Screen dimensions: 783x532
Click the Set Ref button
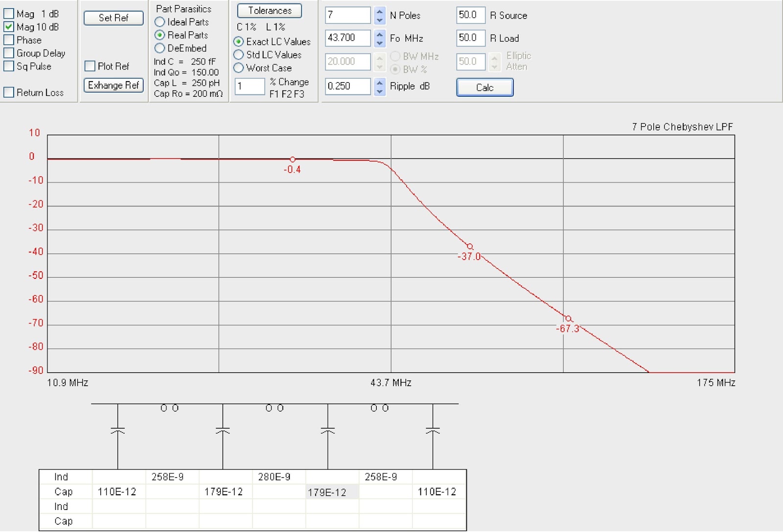pos(114,18)
